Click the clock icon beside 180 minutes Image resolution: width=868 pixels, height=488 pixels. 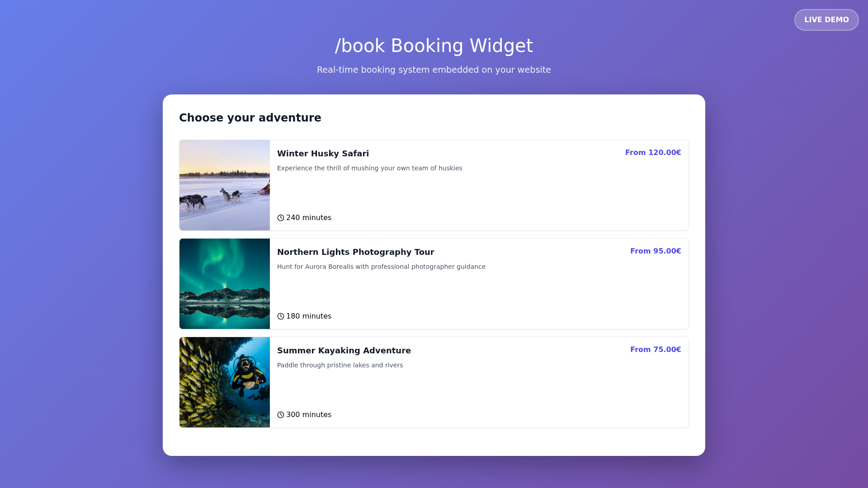coord(280,316)
